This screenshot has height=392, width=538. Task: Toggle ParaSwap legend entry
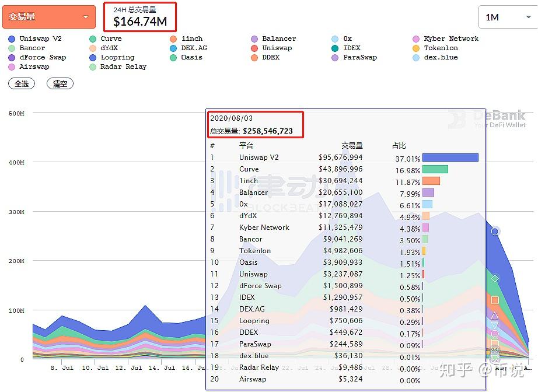[x=354, y=57]
